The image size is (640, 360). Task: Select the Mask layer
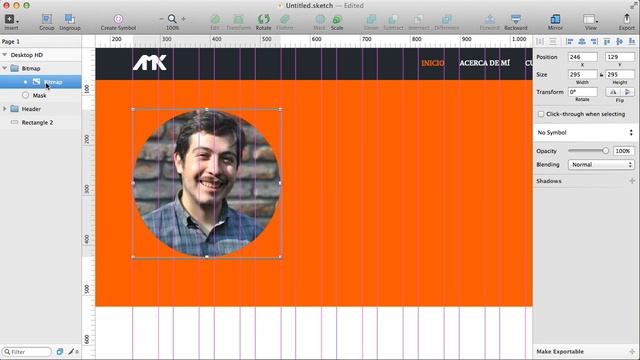(41, 96)
